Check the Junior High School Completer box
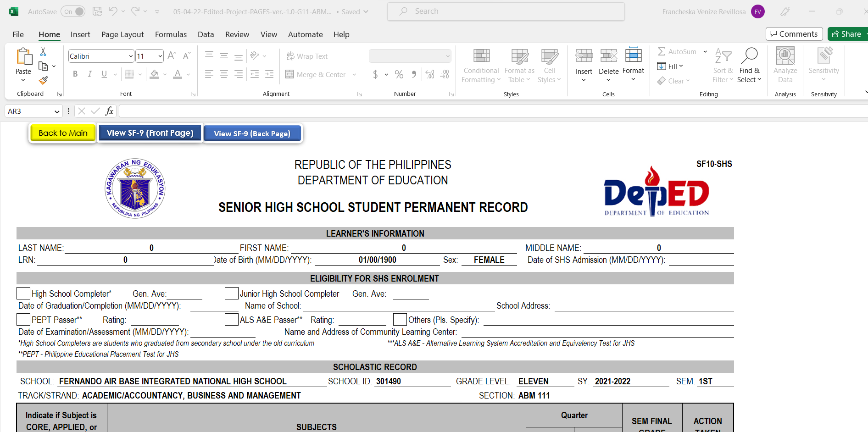 [232, 294]
